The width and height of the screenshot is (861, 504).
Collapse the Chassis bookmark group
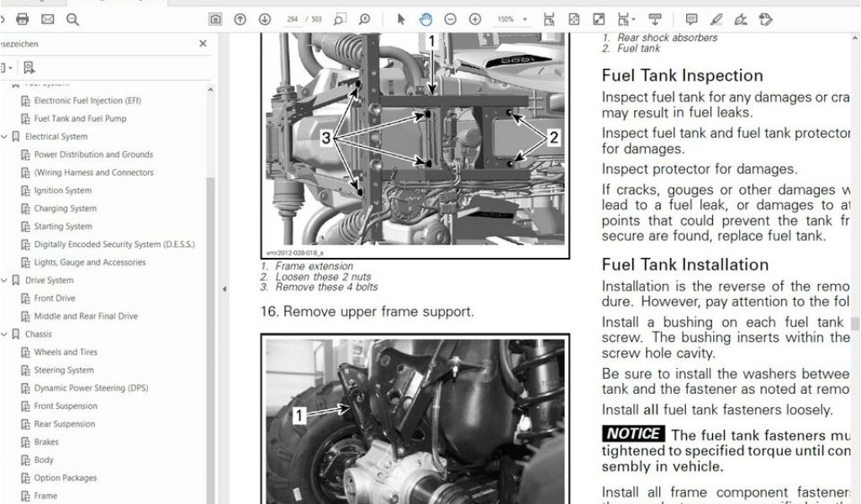pyautogui.click(x=5, y=334)
